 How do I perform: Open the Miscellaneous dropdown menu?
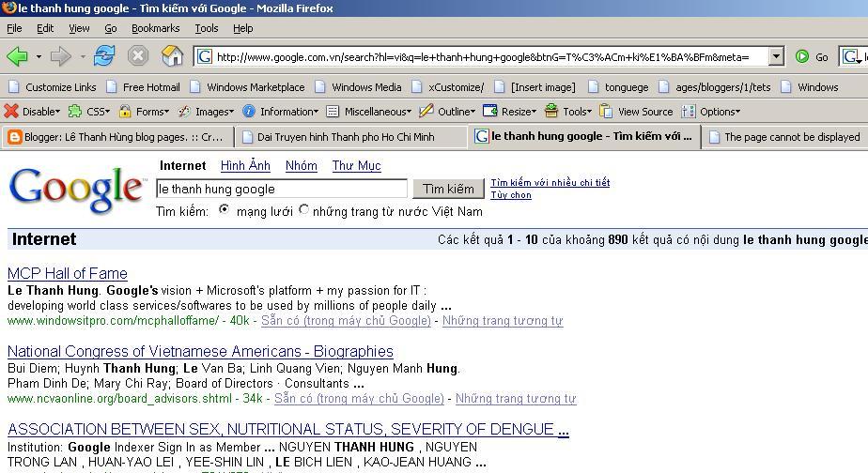click(x=409, y=112)
